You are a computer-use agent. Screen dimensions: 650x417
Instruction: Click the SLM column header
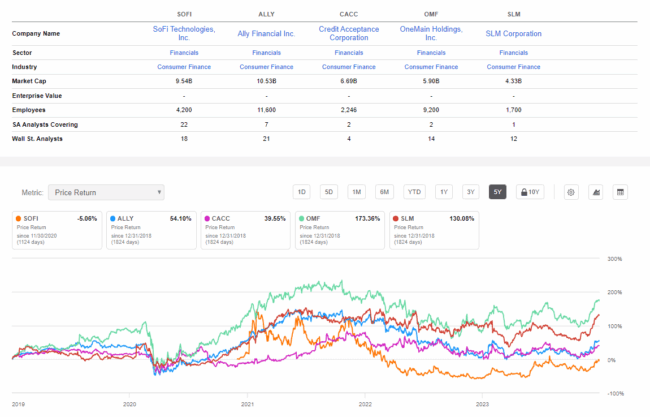514,14
